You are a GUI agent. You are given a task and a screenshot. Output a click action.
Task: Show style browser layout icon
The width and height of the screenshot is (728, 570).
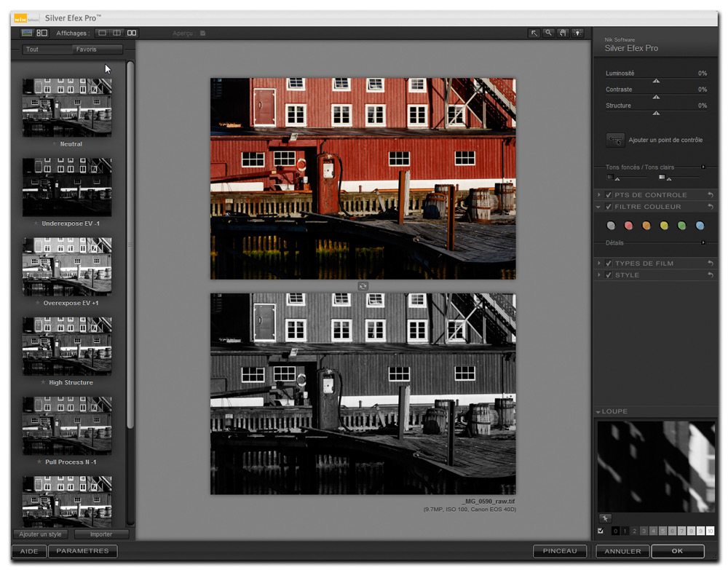coord(41,33)
